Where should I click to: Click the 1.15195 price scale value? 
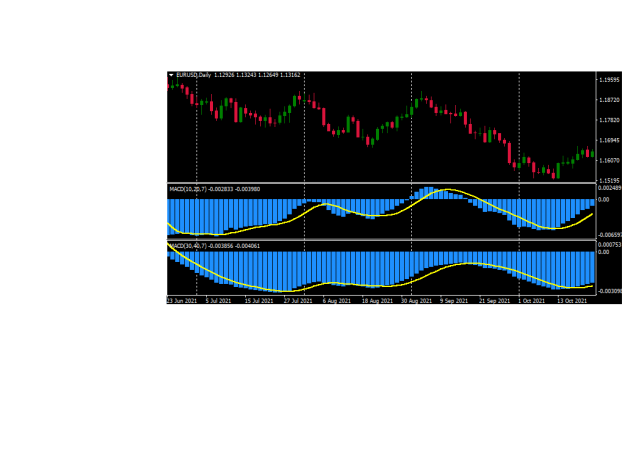click(x=609, y=181)
